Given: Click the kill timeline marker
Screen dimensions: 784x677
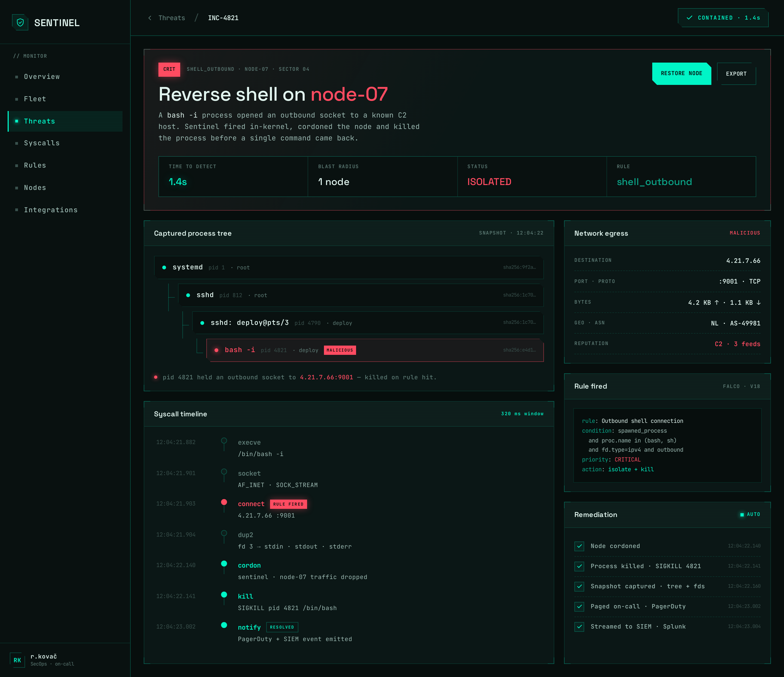Looking at the screenshot, I should pyautogui.click(x=224, y=595).
